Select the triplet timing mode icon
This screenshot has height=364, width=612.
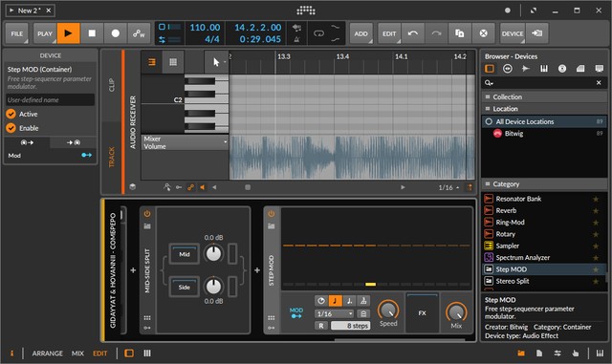coord(363,301)
